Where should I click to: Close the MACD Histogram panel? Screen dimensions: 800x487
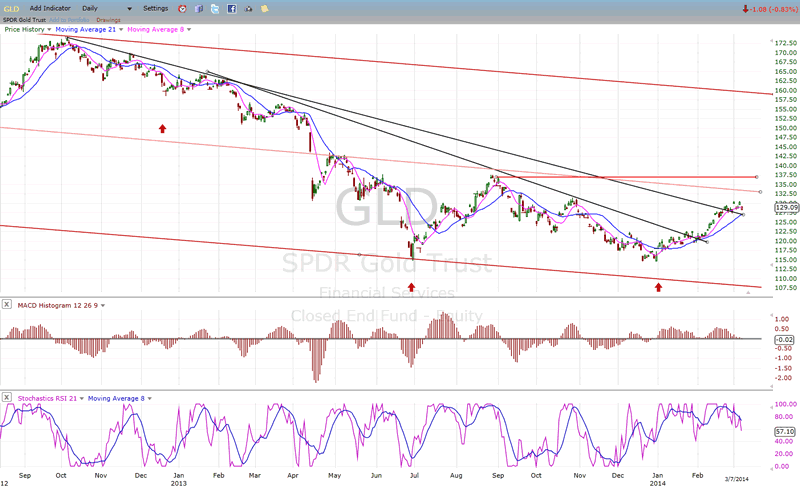click(7, 303)
